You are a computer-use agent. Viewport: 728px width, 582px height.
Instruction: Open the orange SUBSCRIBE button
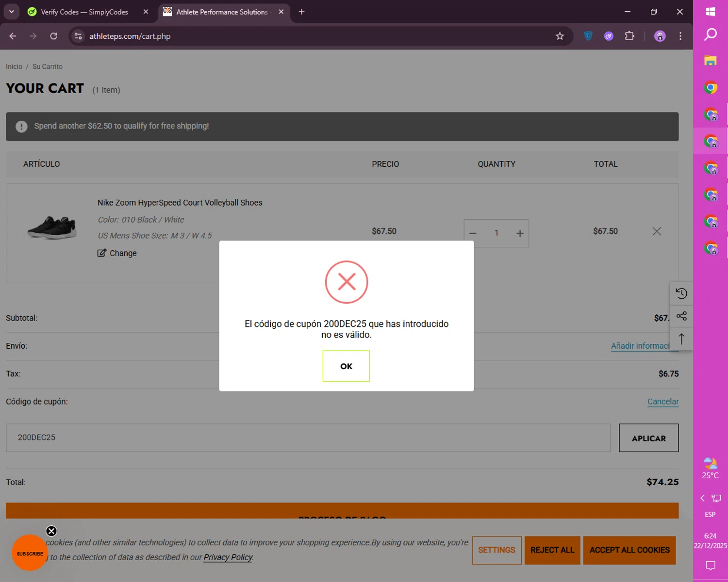tap(30, 553)
